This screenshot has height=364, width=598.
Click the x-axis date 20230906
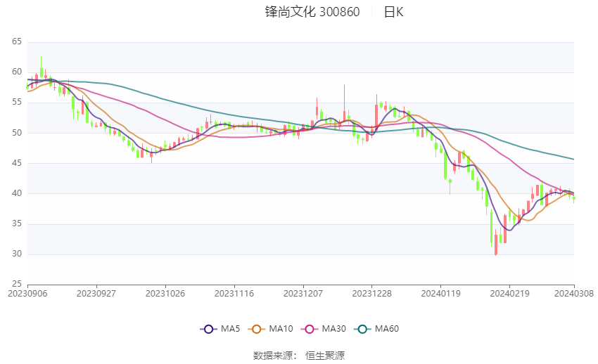27,294
